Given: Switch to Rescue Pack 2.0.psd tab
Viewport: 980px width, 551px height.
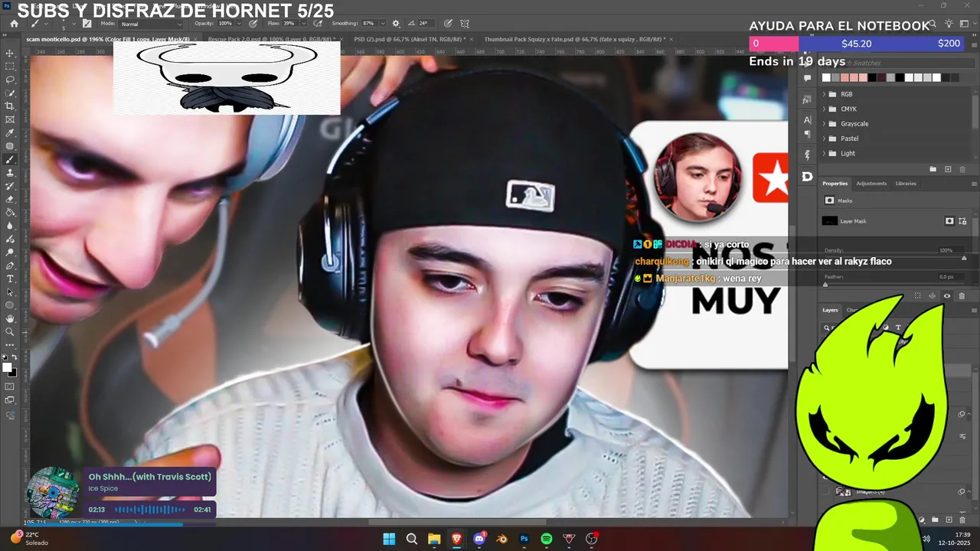Looking at the screenshot, I should click(270, 39).
